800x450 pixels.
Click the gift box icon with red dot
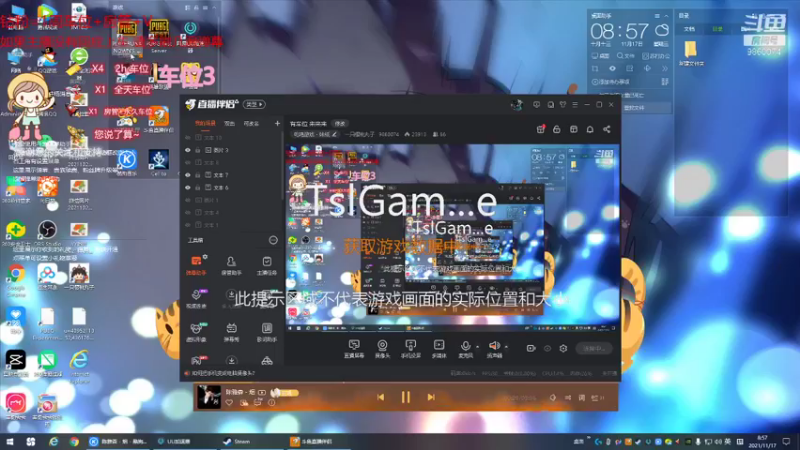540,129
